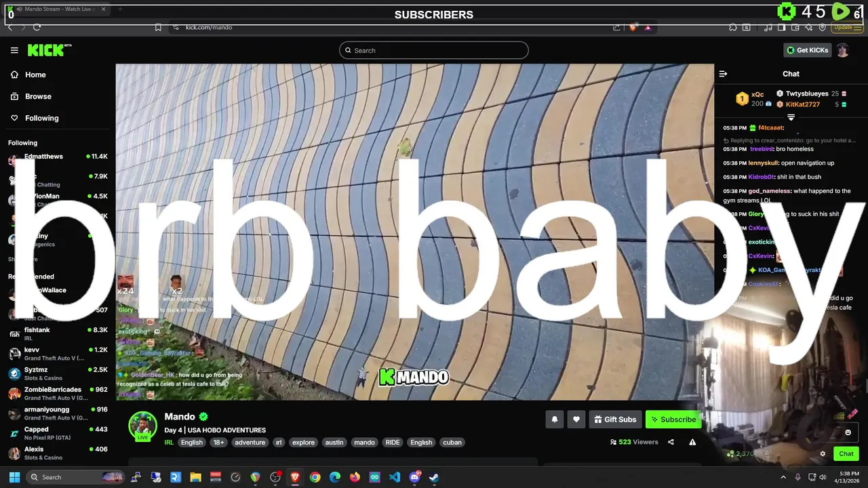Screen dimensions: 868x488
Task: Click Mando's live avatar
Action: 143,426
